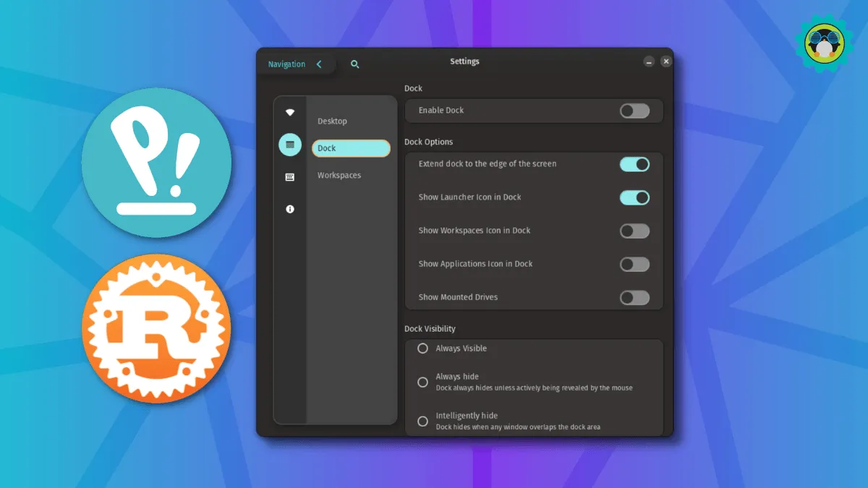The image size is (868, 488).
Task: Open the network settings via the Wi-Fi icon
Action: pyautogui.click(x=289, y=111)
